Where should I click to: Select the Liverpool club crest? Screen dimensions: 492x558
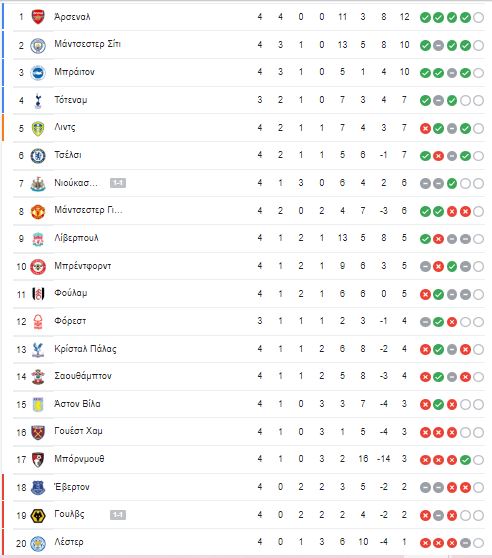pyautogui.click(x=38, y=239)
